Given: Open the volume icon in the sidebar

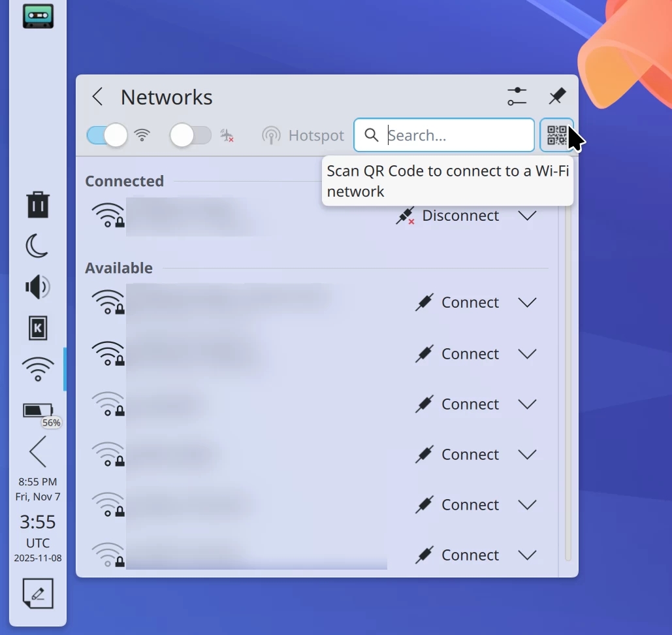Looking at the screenshot, I should 37,287.
